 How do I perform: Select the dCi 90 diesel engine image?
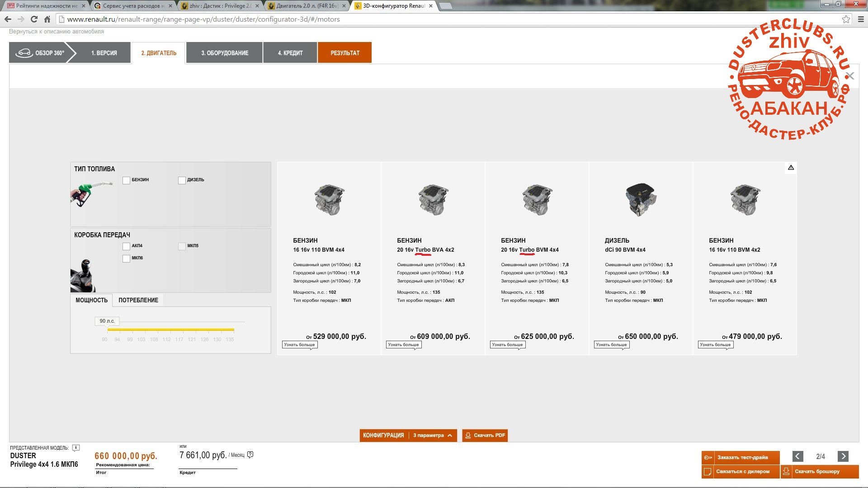[641, 200]
